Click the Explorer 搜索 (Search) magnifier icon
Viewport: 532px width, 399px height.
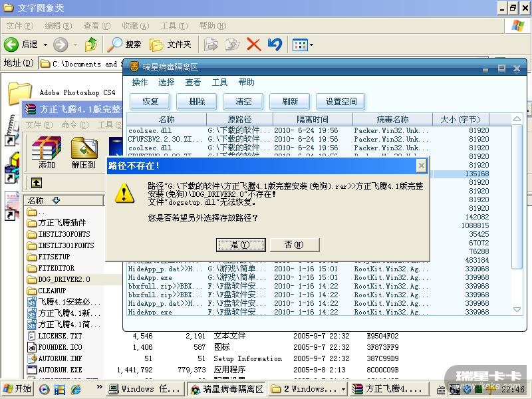[x=114, y=45]
